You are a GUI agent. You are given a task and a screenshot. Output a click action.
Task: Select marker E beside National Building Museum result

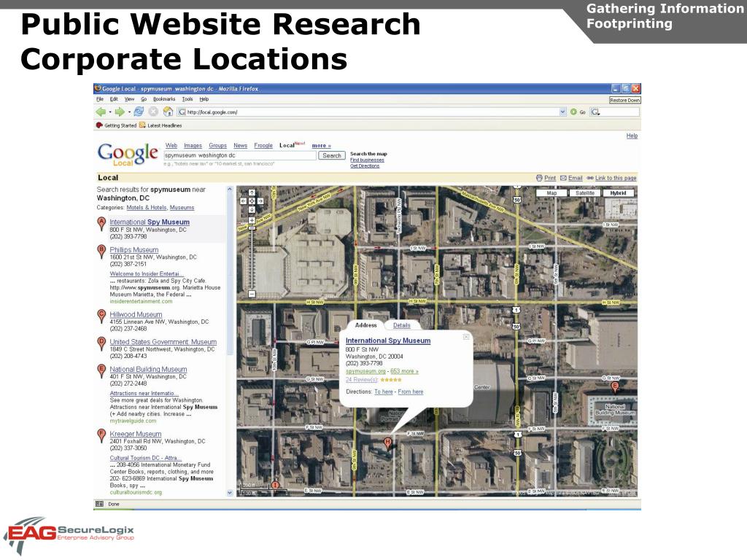point(101,370)
